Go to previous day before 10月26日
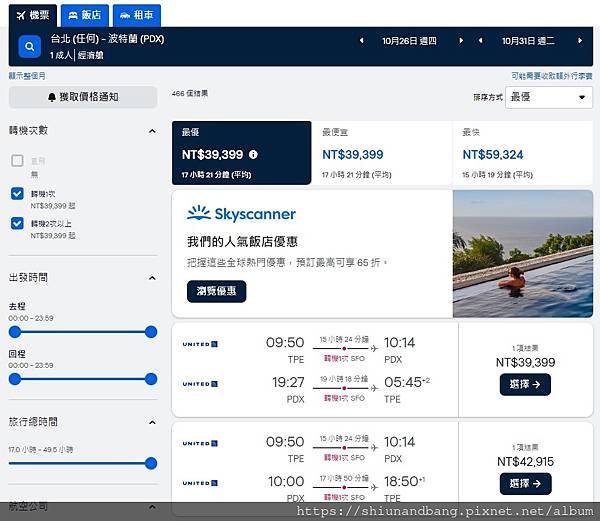 (361, 41)
